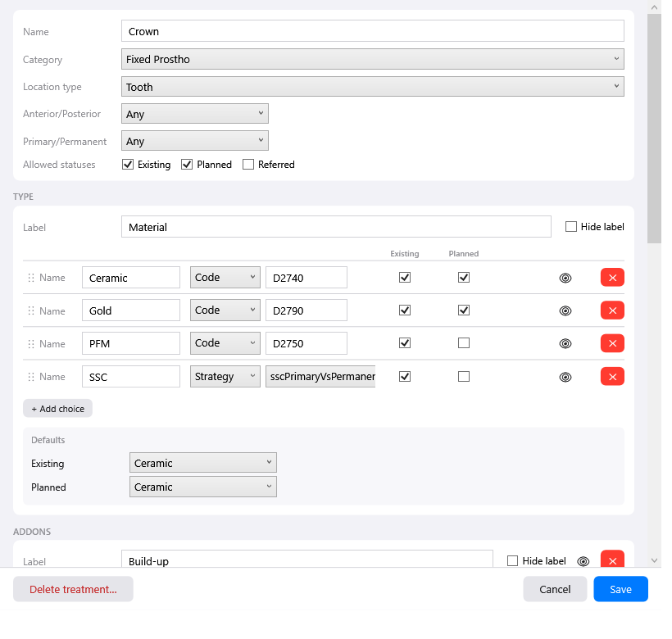Image resolution: width=672 pixels, height=639 pixels.
Task: Remove the Build-up addon with red X
Action: [612, 560]
